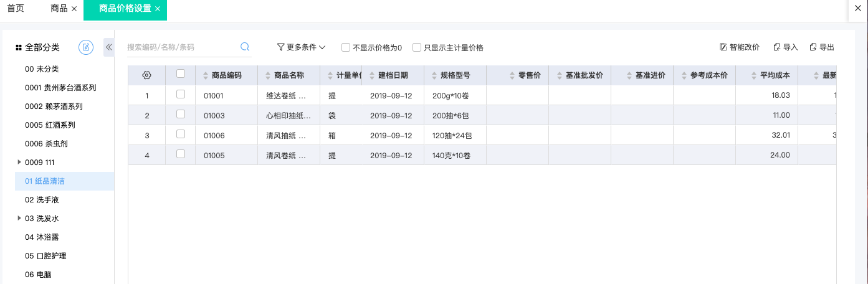Click the average cost 11.00 cell
The width and height of the screenshot is (868, 284).
click(767, 115)
